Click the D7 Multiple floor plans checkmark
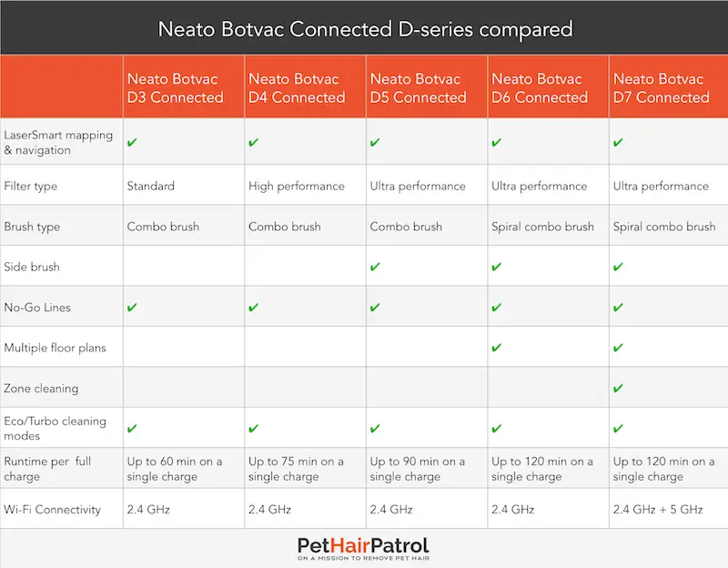The height and width of the screenshot is (568, 728). [x=618, y=348]
